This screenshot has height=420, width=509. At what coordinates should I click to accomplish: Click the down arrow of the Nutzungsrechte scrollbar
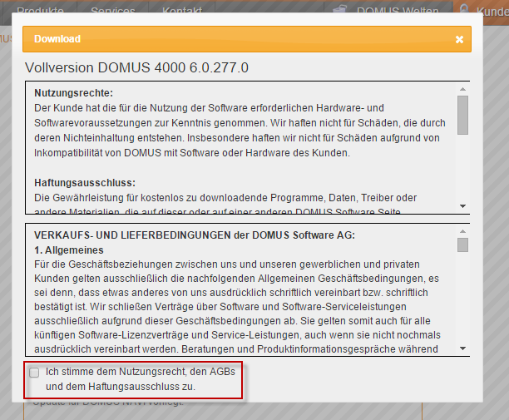463,206
